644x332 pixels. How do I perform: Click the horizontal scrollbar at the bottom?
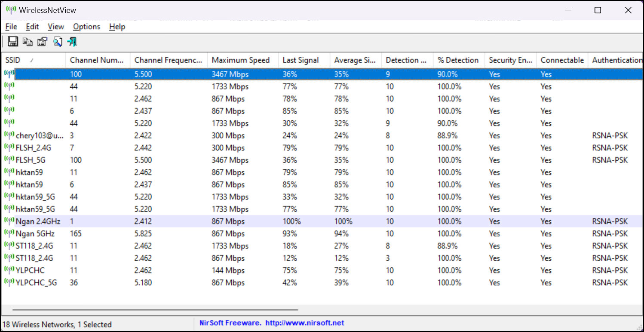click(x=155, y=309)
